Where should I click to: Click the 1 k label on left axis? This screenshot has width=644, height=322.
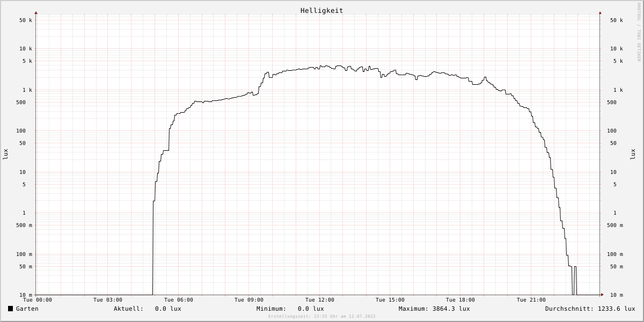27,90
